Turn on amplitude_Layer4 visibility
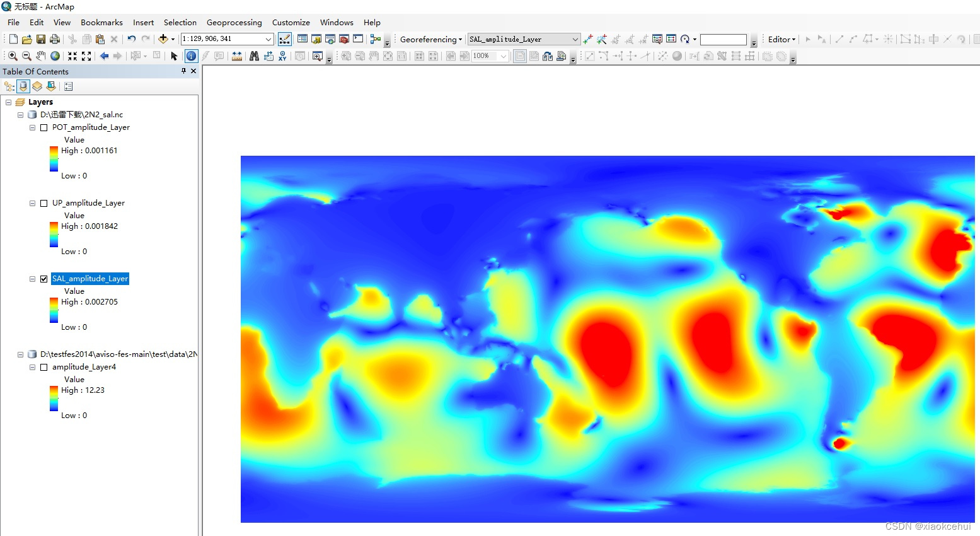The height and width of the screenshot is (536, 980). click(x=44, y=367)
